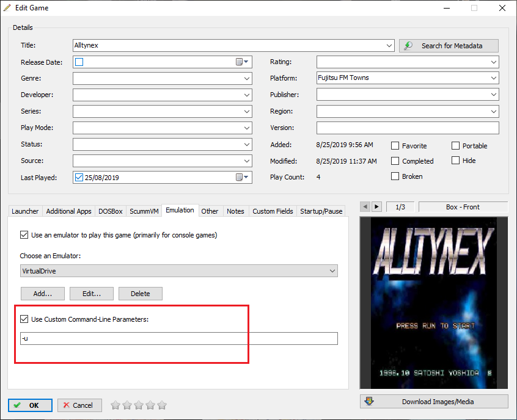Click the Search for Metadata magnifier icon

pyautogui.click(x=408, y=46)
